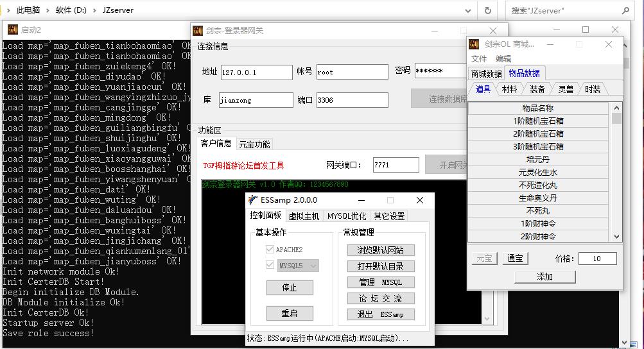Viewport: 644px width, 349px height.
Task: Click the 剑宗OL 商城 window title icon
Action: pos(474,44)
